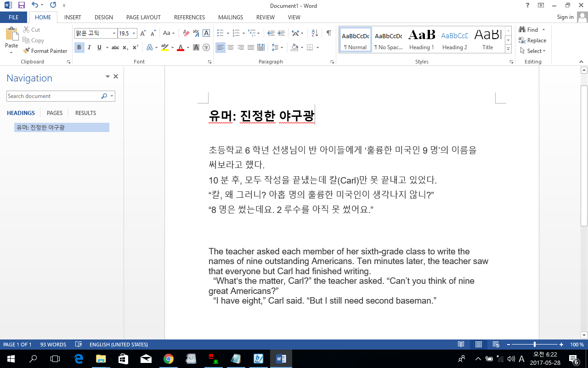Image resolution: width=588 pixels, height=368 pixels.
Task: Launch Chrome from the taskbar
Action: point(169,359)
